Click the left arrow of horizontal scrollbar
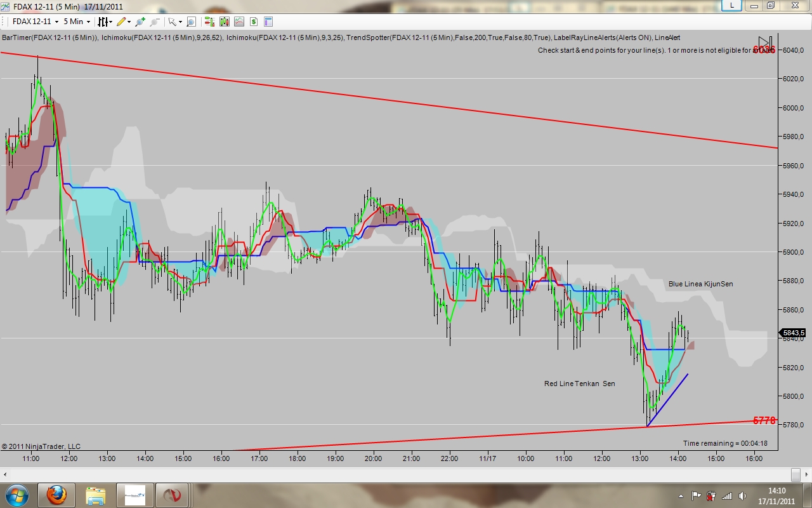The height and width of the screenshot is (508, 812). 5,474
